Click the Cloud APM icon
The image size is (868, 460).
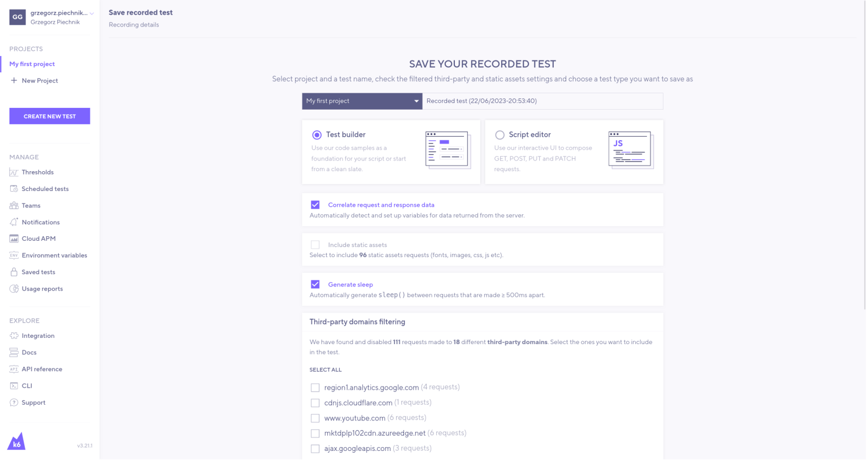[14, 238]
